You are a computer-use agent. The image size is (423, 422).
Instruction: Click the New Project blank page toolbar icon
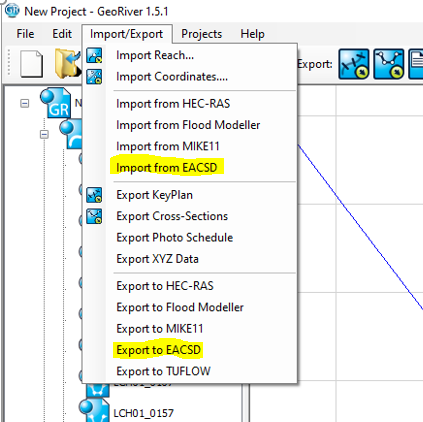point(31,64)
